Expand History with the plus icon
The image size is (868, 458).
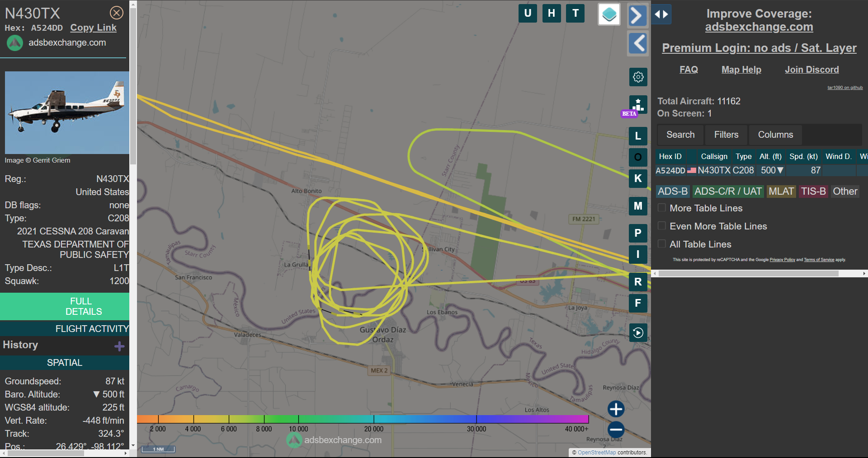119,346
